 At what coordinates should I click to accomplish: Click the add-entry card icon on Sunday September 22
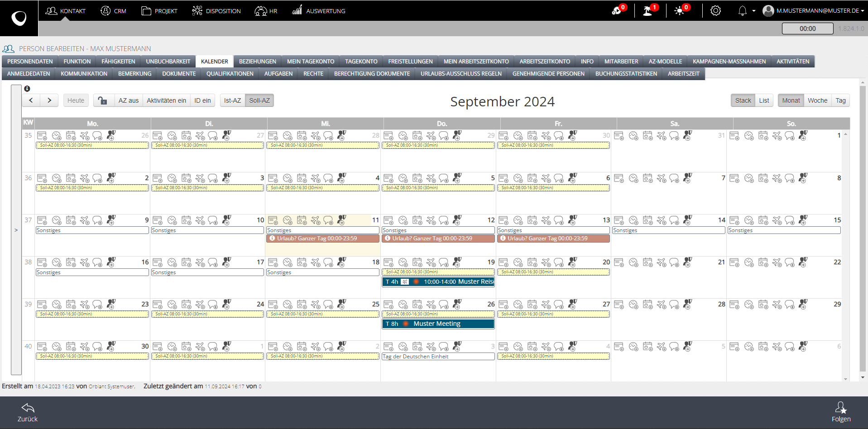point(734,262)
